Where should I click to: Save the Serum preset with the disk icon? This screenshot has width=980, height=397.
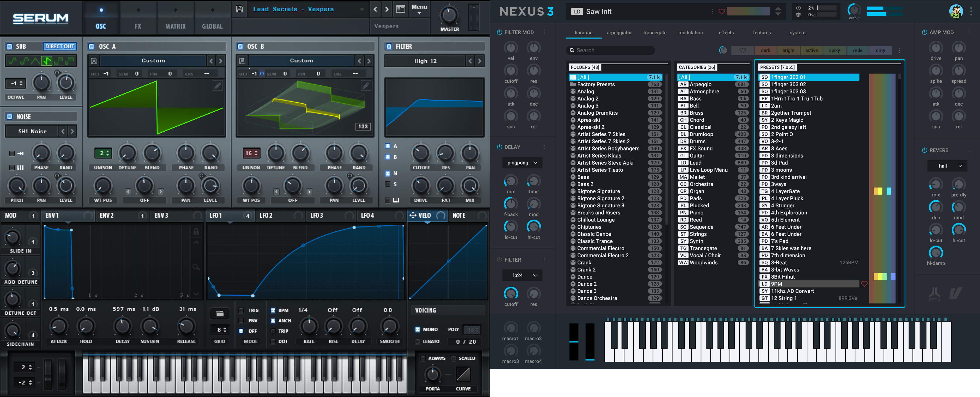(x=239, y=9)
